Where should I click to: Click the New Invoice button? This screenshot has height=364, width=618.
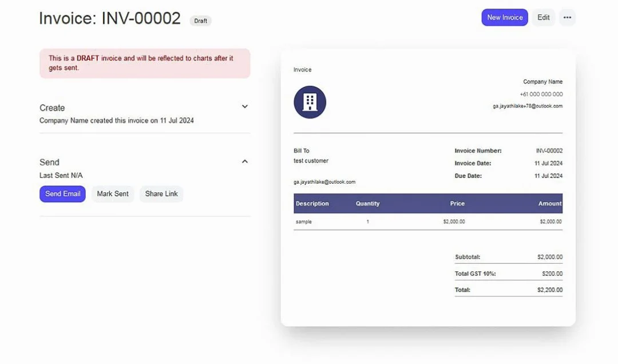(504, 18)
